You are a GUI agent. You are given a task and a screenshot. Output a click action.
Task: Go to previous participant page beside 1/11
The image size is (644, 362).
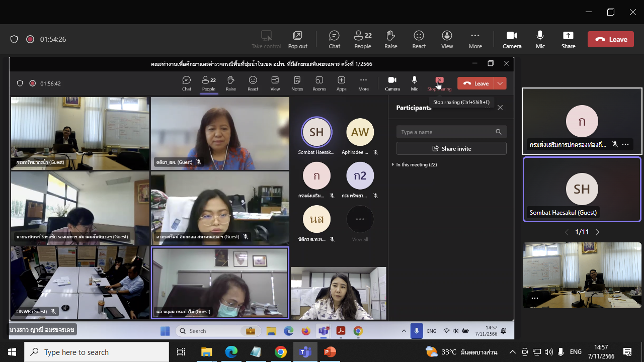coord(567,232)
